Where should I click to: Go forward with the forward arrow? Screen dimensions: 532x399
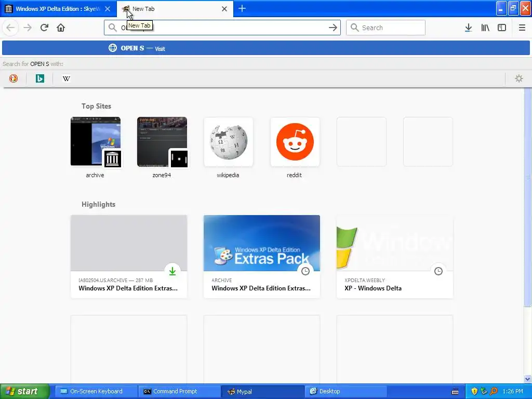(x=28, y=28)
